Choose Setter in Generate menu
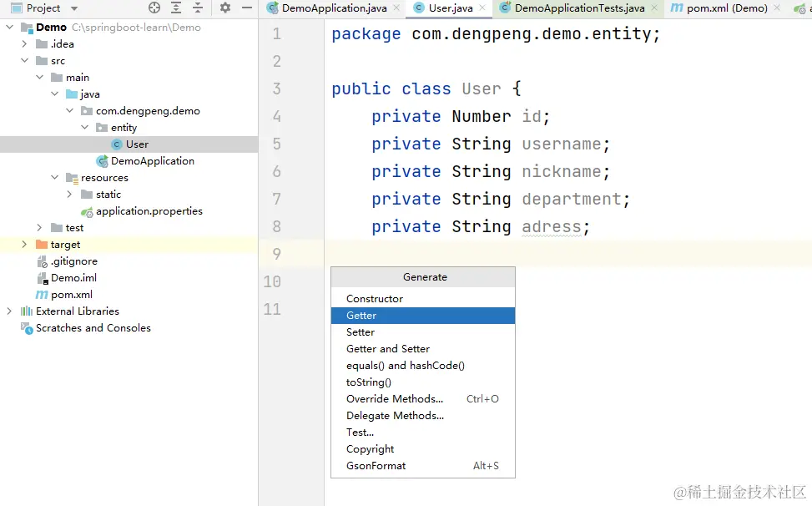 [x=423, y=332]
